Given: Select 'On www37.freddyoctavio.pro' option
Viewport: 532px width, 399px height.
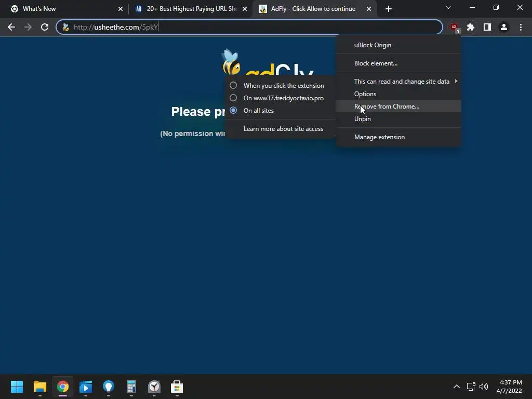Looking at the screenshot, I should [280, 98].
